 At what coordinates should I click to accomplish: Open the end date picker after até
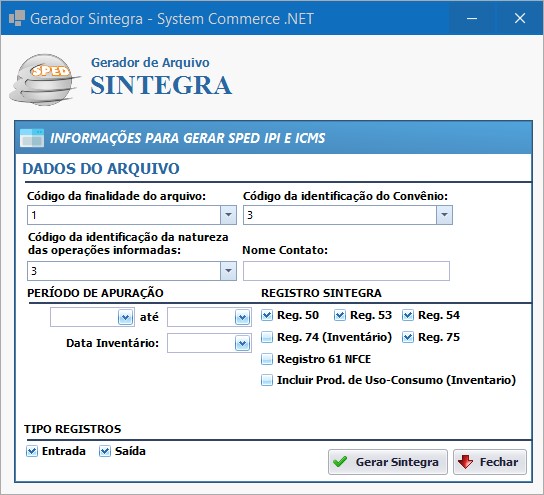243,317
